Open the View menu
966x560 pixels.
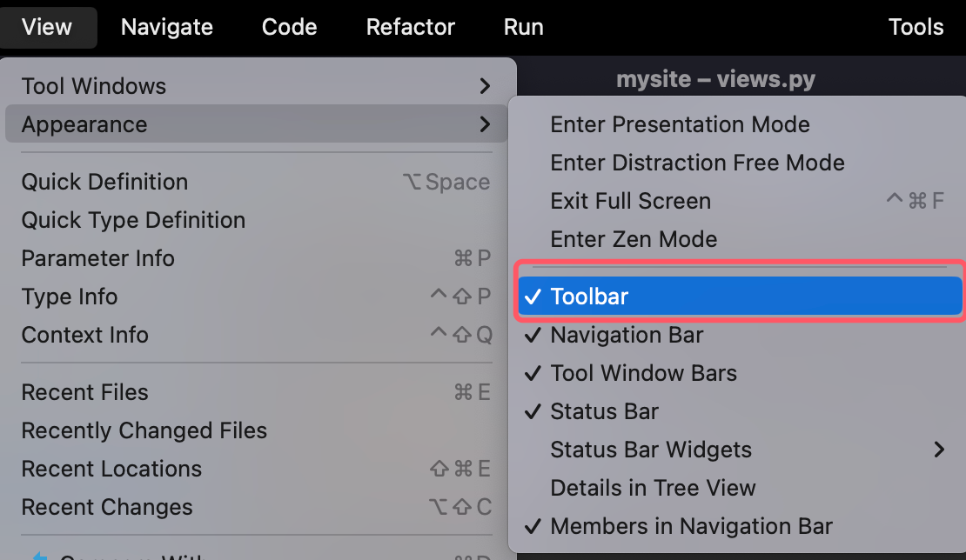click(47, 27)
